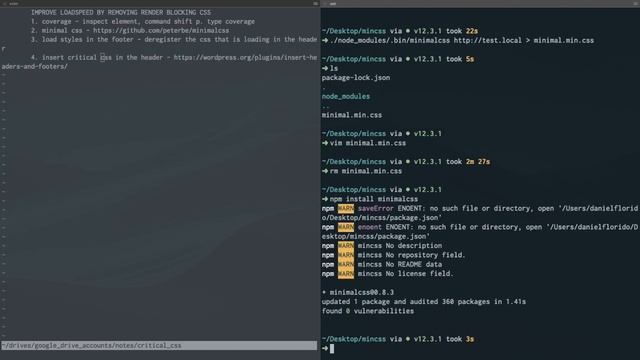Open the github.com/peterbe/minimalcss URL in the notes
This screenshot has height=360, width=640.
point(161,31)
